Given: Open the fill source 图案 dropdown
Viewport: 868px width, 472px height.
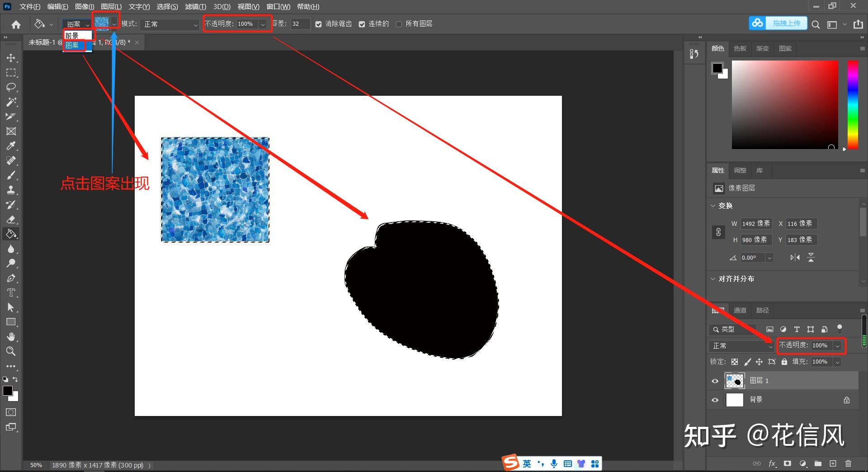Looking at the screenshot, I should 78,24.
